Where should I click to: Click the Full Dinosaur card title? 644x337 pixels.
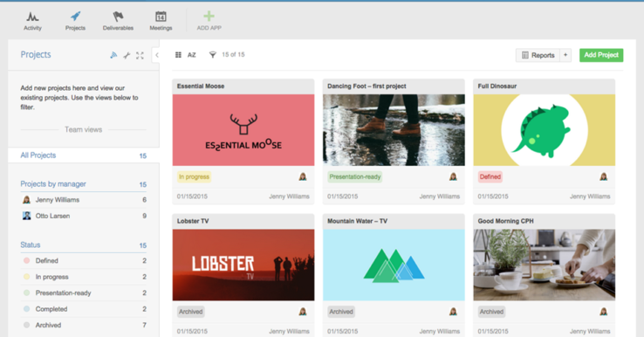(497, 86)
